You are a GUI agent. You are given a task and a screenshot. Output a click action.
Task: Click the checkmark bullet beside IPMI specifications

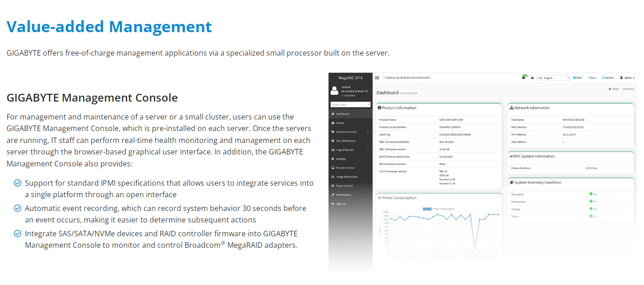pyautogui.click(x=17, y=183)
